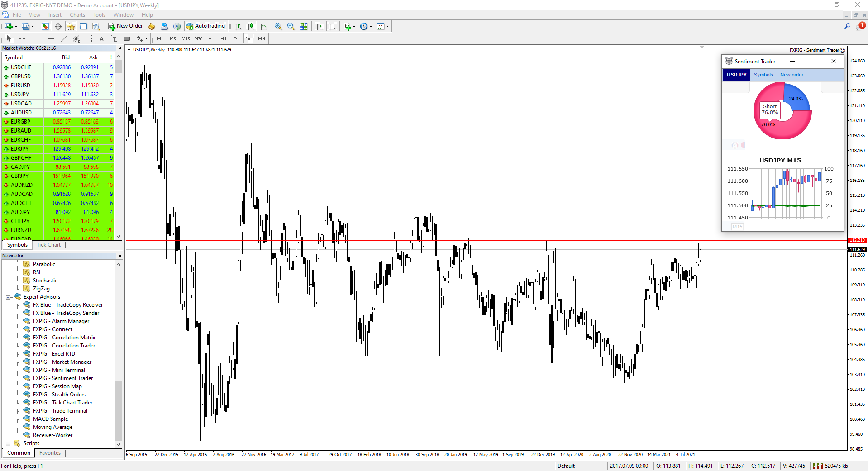Click Symbols link in Sentiment Trader
This screenshot has height=471, width=868.
click(763, 75)
